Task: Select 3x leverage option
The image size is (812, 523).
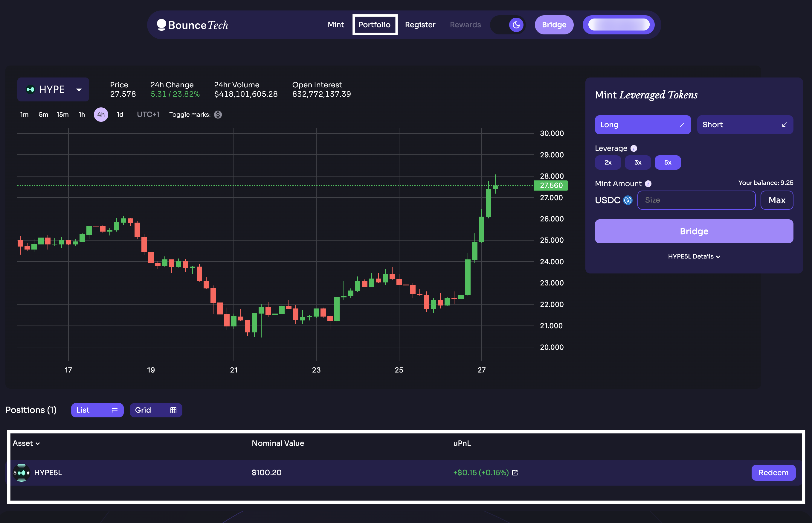Action: [x=638, y=162]
